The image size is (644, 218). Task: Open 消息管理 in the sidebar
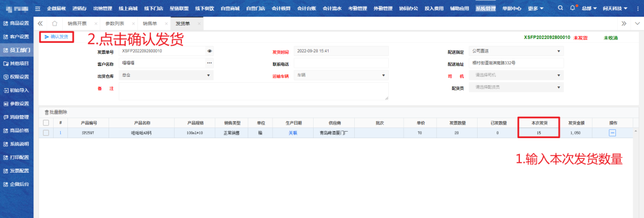[x=17, y=117]
